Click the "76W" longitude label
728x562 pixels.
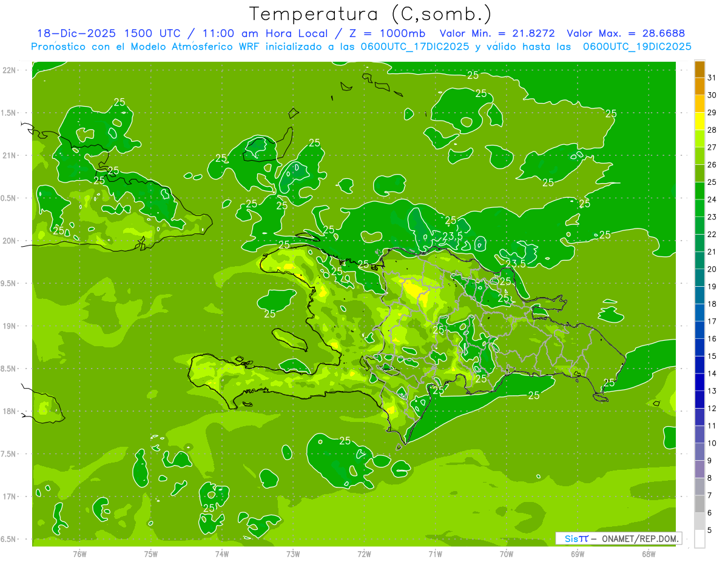(79, 554)
